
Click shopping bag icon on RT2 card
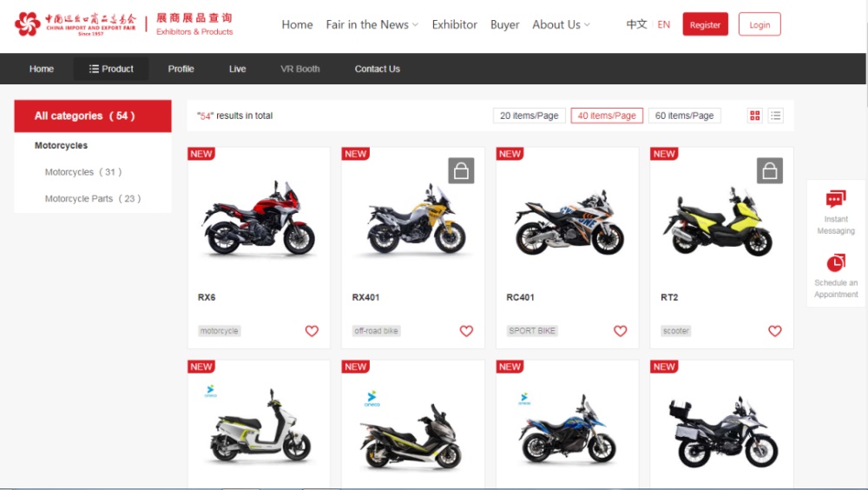point(769,170)
